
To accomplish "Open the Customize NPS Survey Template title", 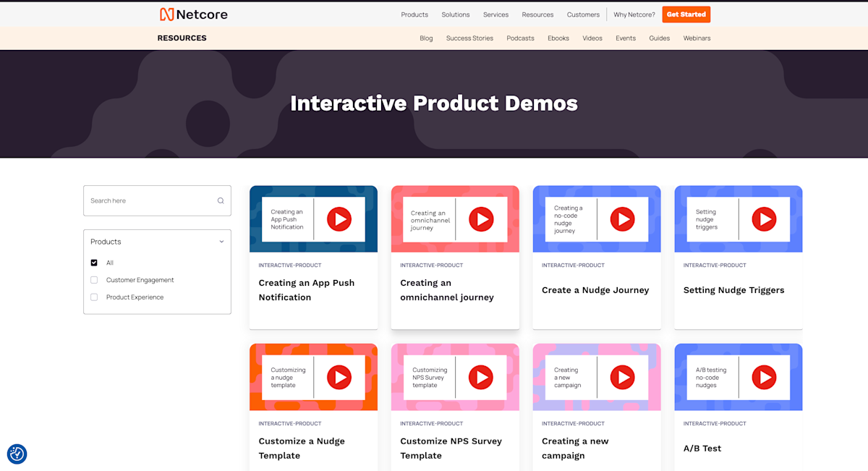I will [x=451, y=449].
